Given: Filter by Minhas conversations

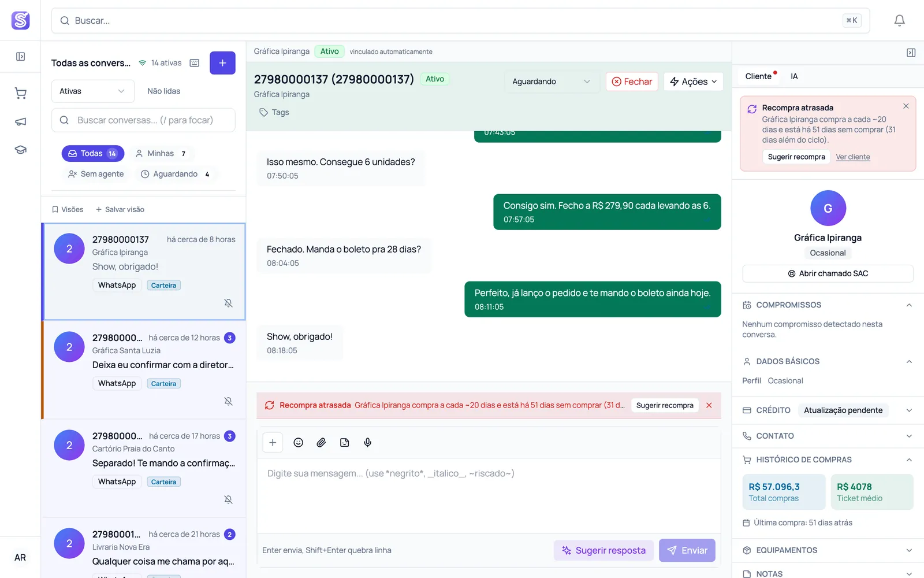Looking at the screenshot, I should (x=161, y=154).
